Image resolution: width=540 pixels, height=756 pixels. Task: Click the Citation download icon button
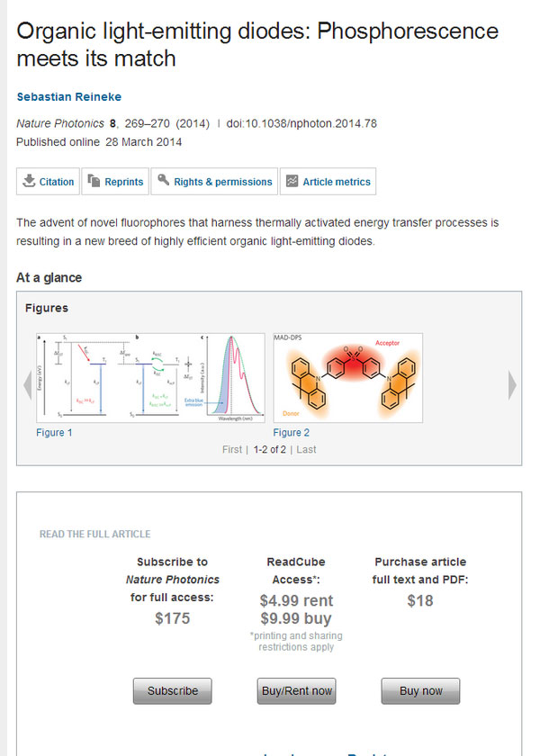(49, 182)
